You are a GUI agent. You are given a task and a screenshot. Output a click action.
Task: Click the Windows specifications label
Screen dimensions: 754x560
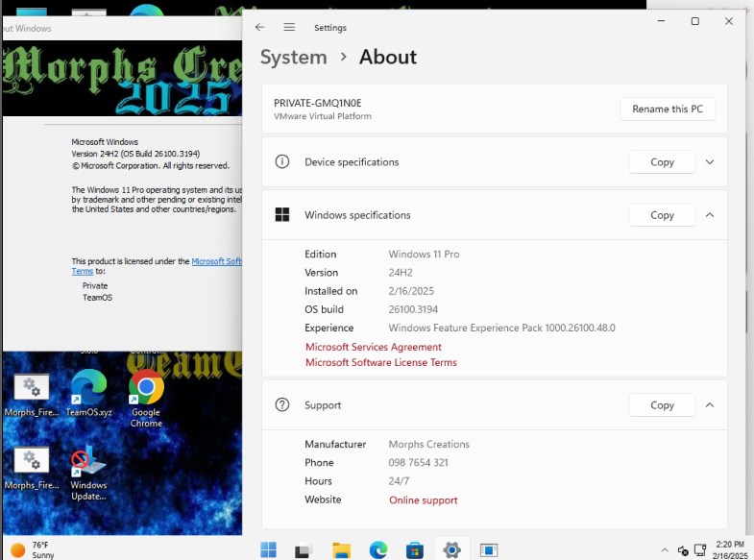pyautogui.click(x=357, y=215)
